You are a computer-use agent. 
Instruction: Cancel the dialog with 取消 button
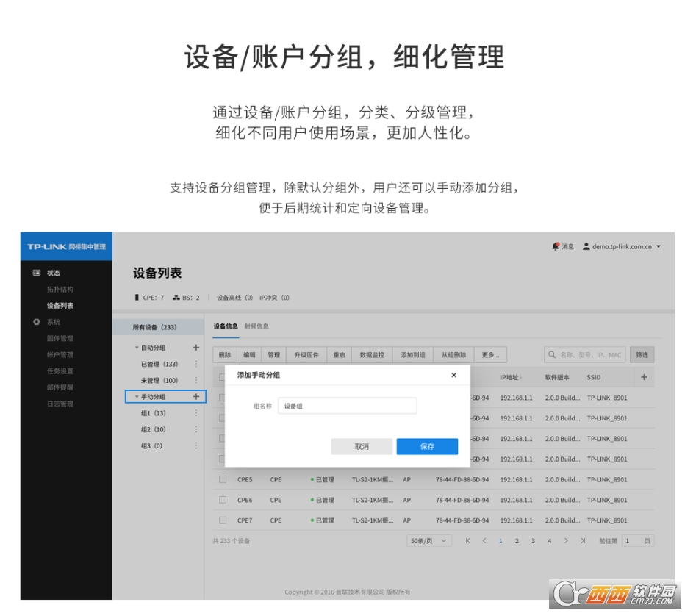(362, 446)
